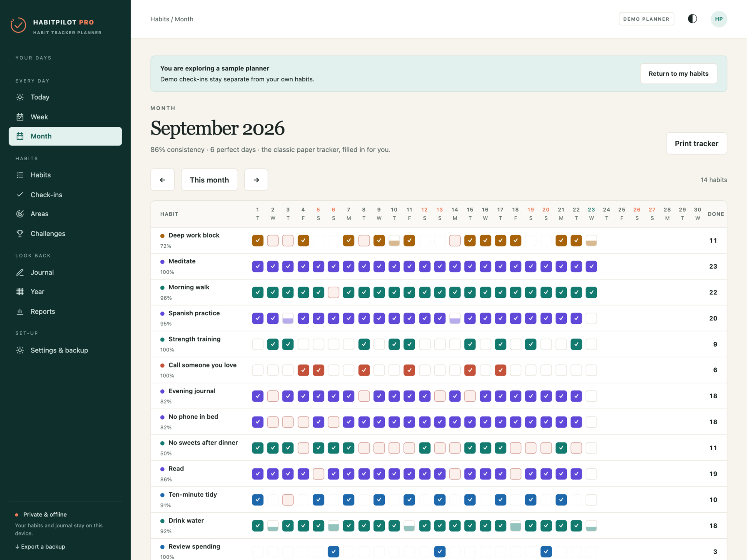Click Return to my habits button
This screenshot has width=747, height=560.
(679, 73)
